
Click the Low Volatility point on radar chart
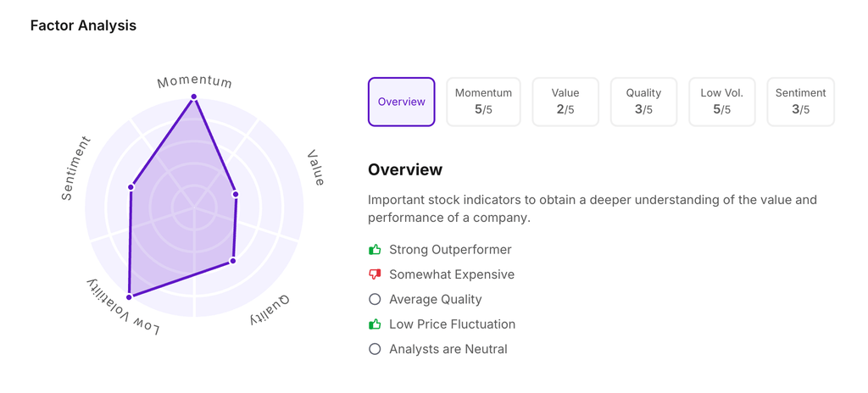[x=130, y=297]
